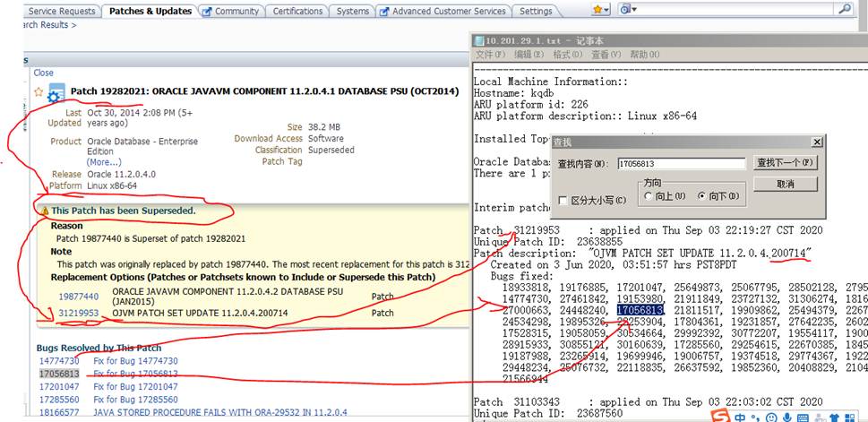
Task: Click the 查找下一个 find next button
Action: click(785, 163)
